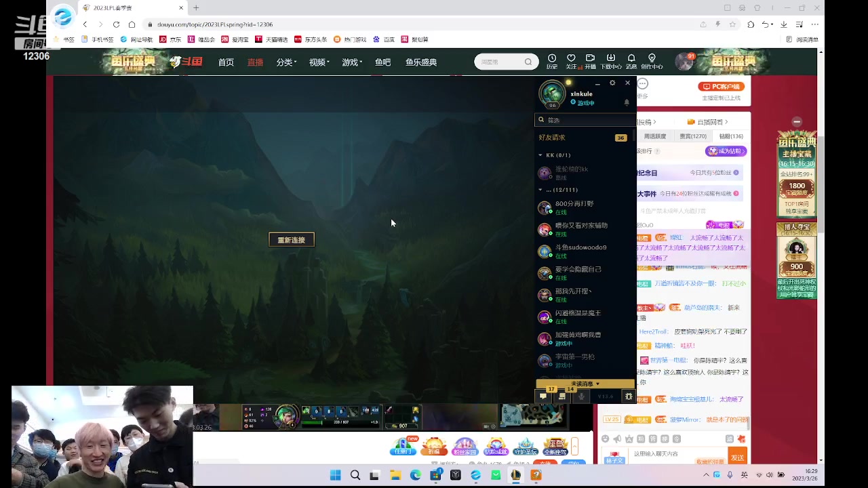Open the user avatar with 91 badge

pyautogui.click(x=685, y=62)
